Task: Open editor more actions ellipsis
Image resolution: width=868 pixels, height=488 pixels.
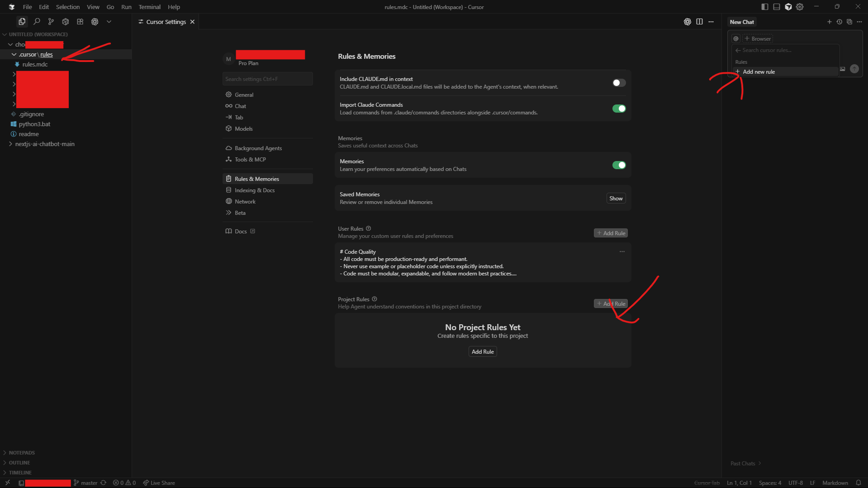Action: pyautogui.click(x=711, y=22)
